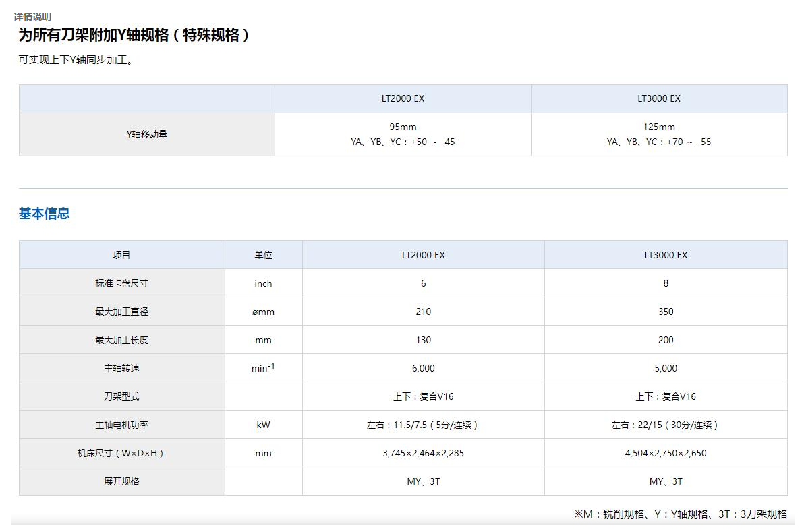The image size is (804, 532).
Task: Select the 最大加工长度 value 130
Action: [423, 340]
